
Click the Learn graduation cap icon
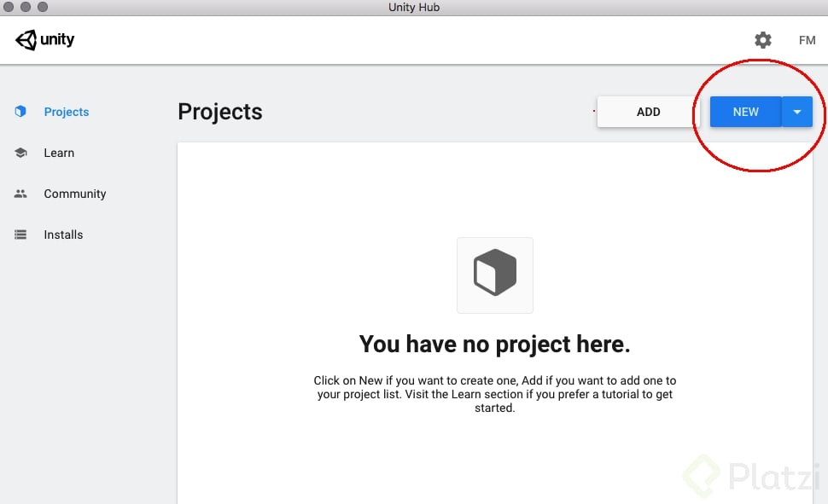[20, 153]
